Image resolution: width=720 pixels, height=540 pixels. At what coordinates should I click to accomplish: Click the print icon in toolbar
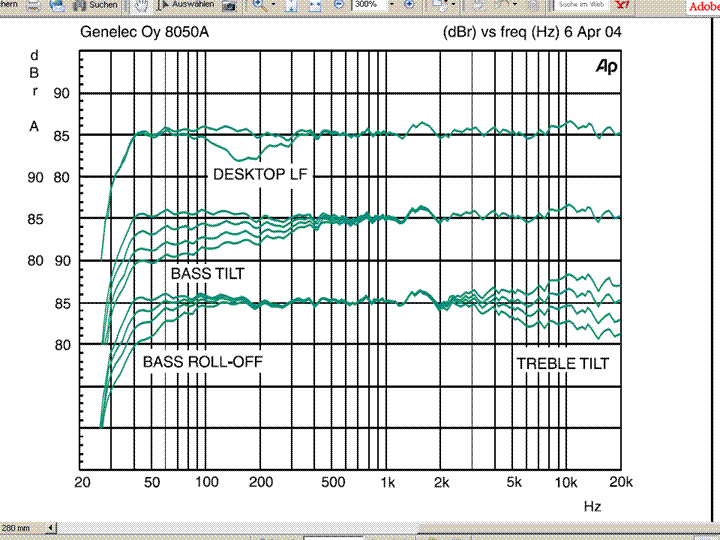(32, 5)
